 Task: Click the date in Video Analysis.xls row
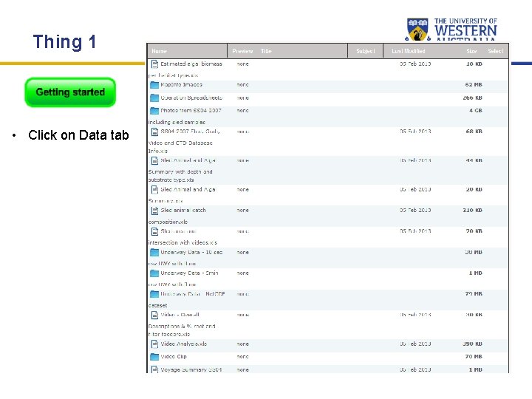click(415, 344)
